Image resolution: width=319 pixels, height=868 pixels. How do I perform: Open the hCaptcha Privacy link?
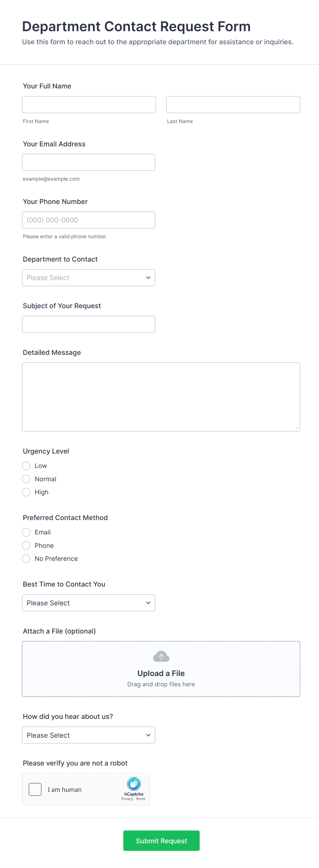127,799
